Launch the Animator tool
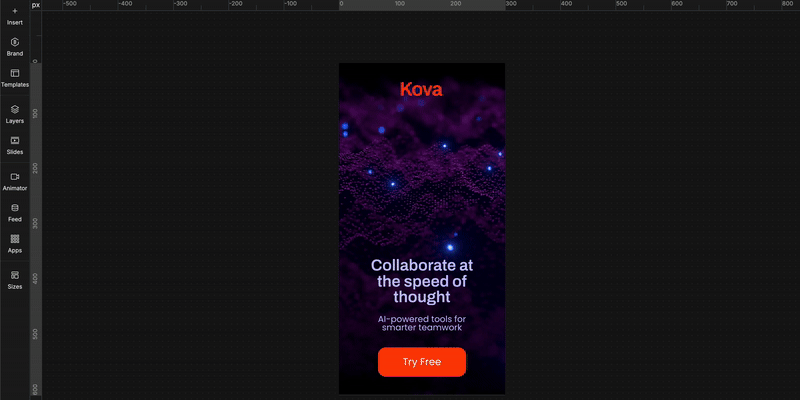The height and width of the screenshot is (400, 800). tap(15, 181)
